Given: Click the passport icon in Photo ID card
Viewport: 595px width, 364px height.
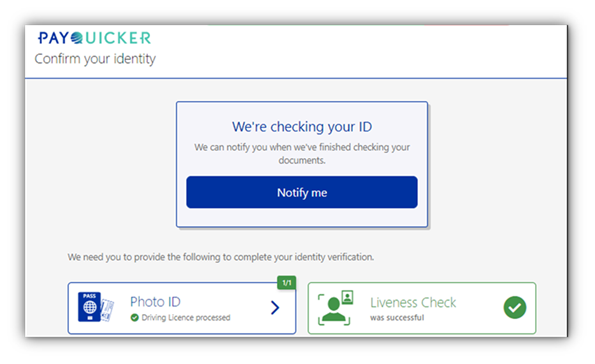Looking at the screenshot, I should (x=90, y=307).
